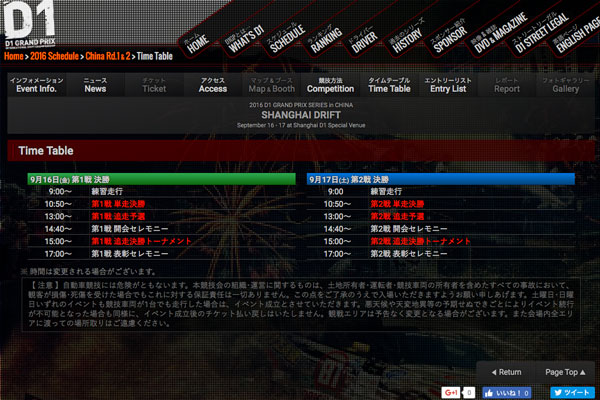The image size is (600, 400).
Task: Switch to the News tab
Action: point(95,84)
